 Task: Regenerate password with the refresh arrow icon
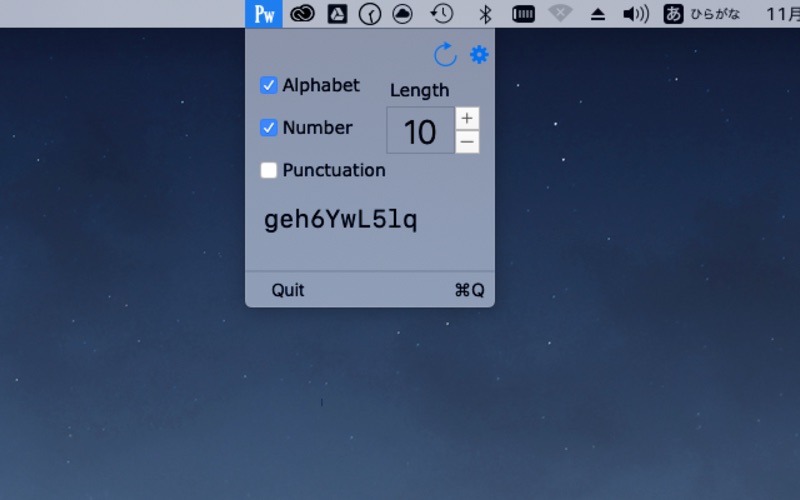point(445,55)
